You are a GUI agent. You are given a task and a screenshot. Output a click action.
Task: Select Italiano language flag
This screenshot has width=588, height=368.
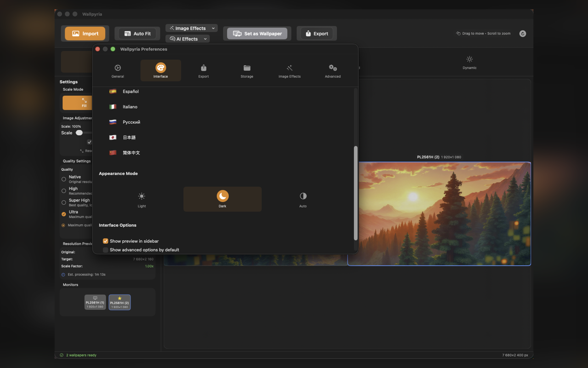coord(113,106)
